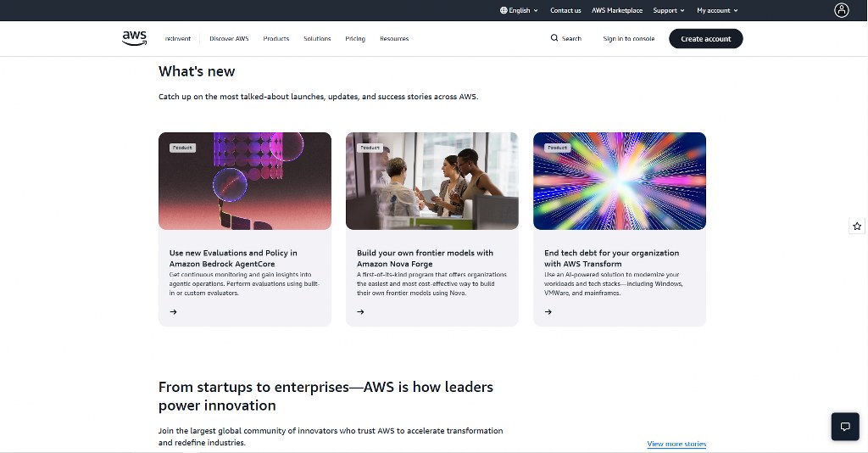
Task: Click the 'Join the largest global community' paragraph
Action: [331, 436]
